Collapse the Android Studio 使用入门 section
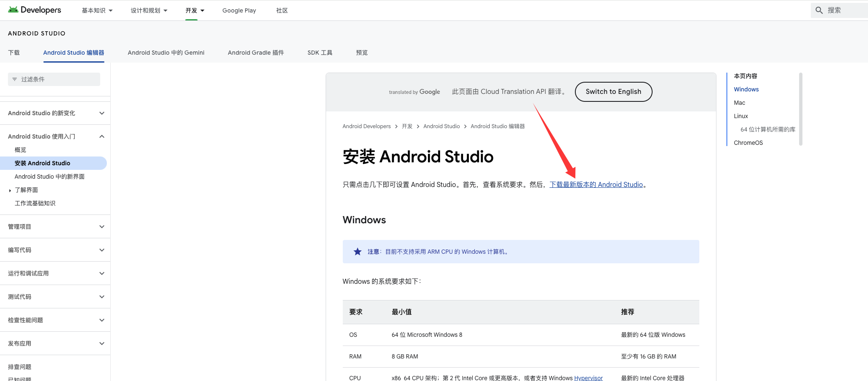The height and width of the screenshot is (381, 868). 101,136
